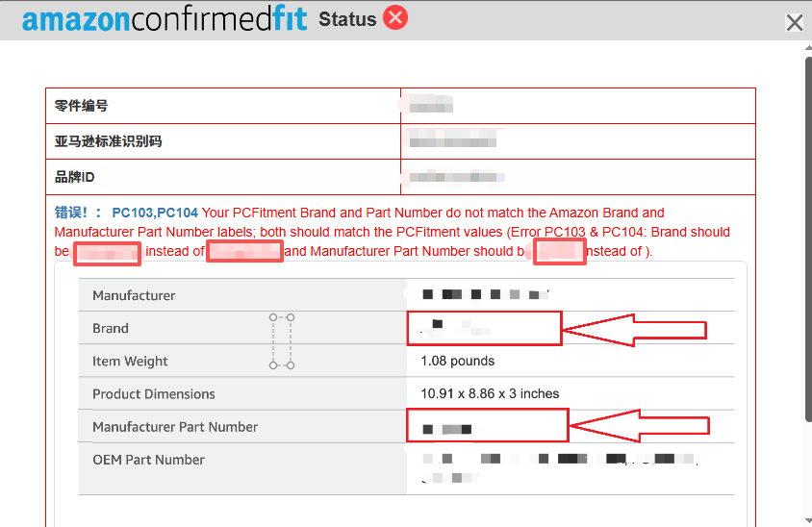Click the red-boxed Manufacturer Part Number value
The width and height of the screenshot is (812, 527).
coord(488,426)
